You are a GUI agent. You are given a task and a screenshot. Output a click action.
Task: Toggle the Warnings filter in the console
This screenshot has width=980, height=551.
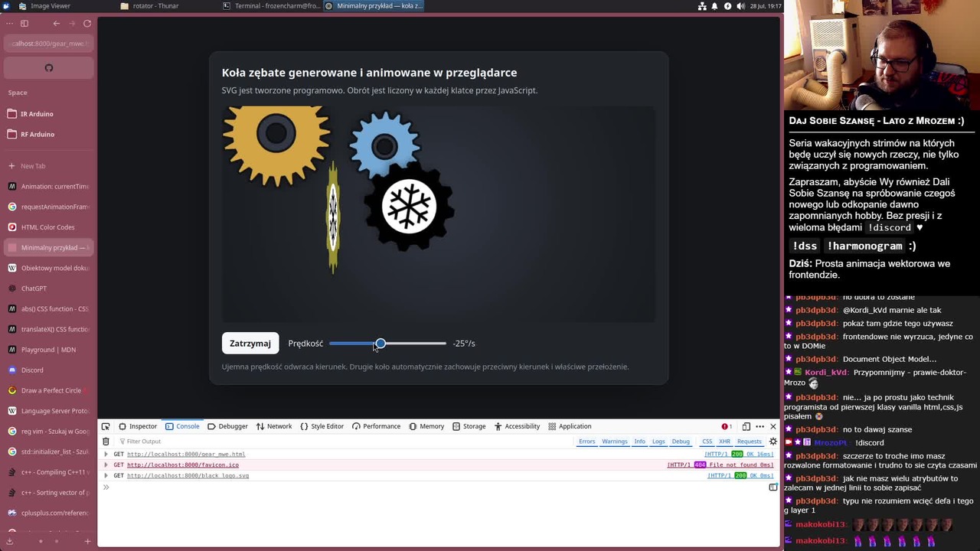(614, 442)
